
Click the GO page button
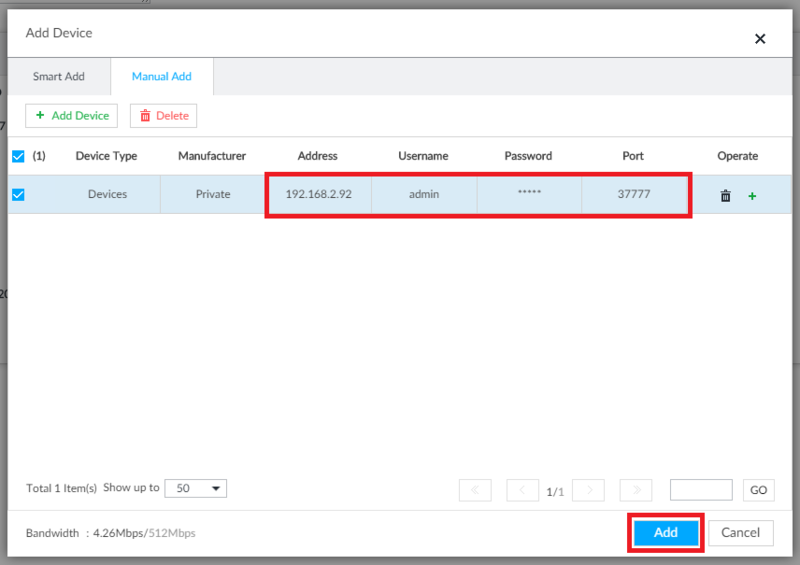[x=758, y=490]
